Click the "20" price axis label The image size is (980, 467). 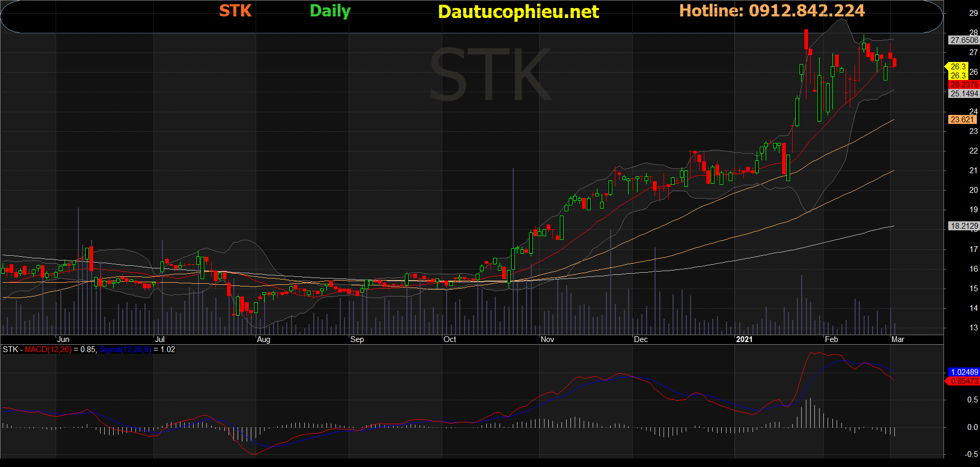click(973, 190)
